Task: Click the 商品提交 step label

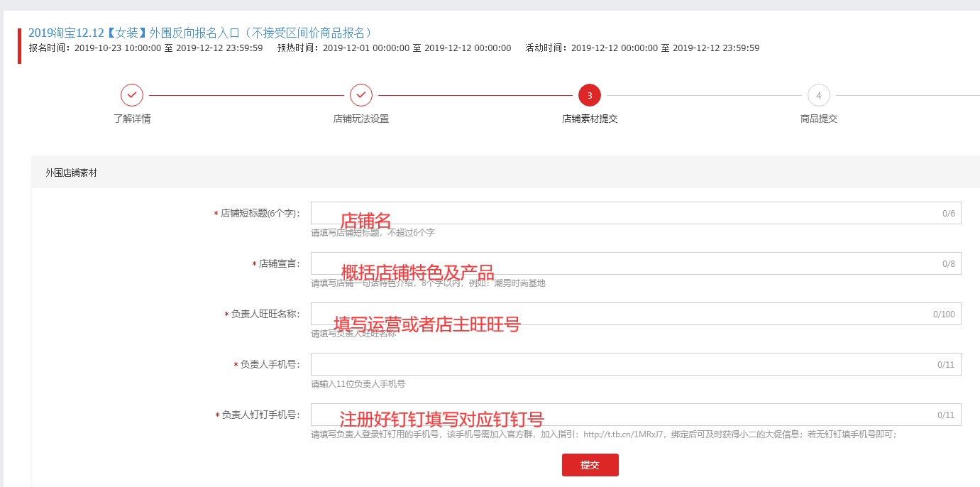Action: pos(819,119)
